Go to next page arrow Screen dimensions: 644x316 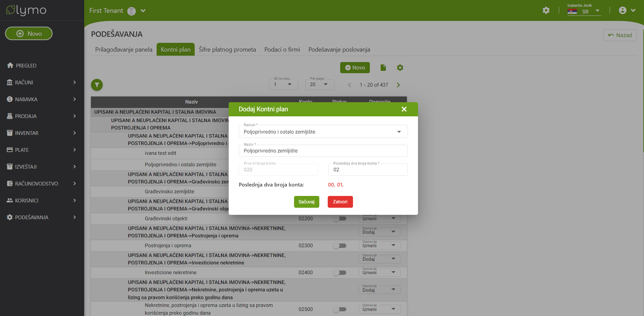point(398,85)
